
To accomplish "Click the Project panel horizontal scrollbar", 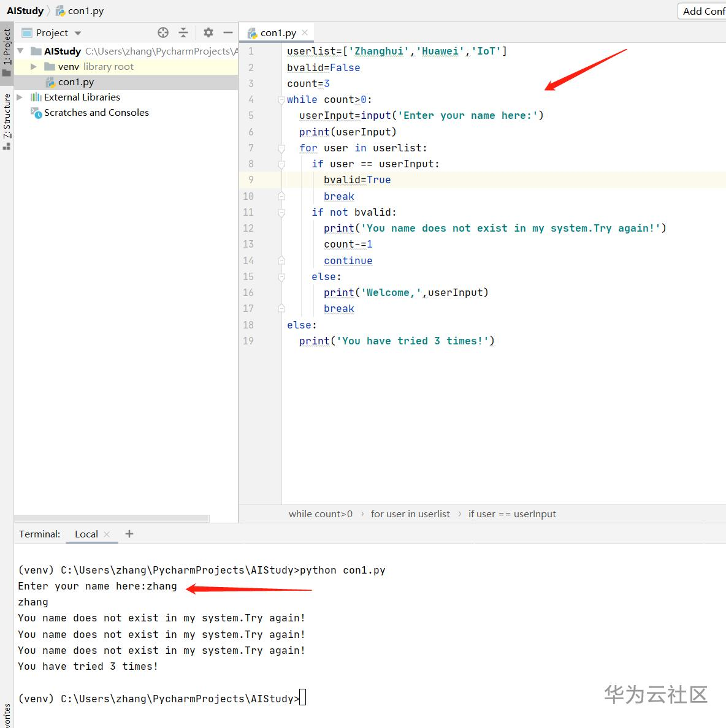I will point(112,518).
